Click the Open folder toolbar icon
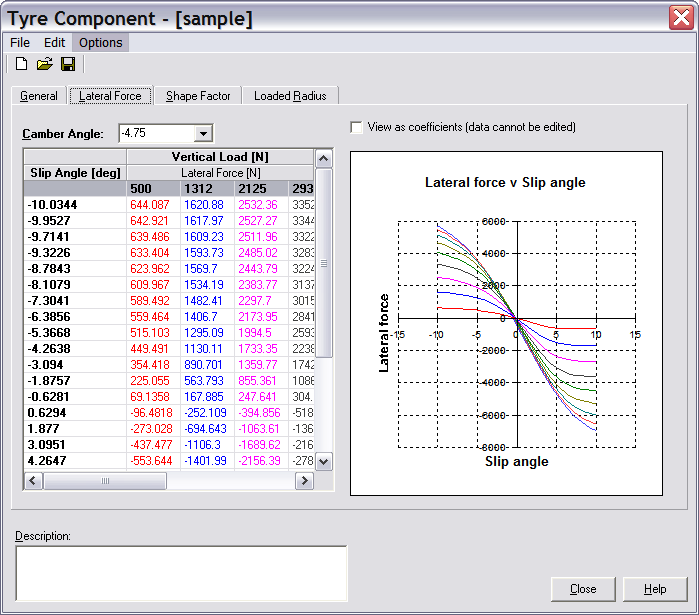 [45, 64]
